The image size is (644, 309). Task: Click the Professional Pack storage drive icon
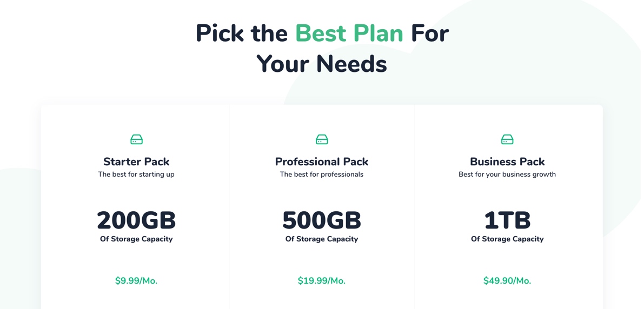tap(322, 139)
